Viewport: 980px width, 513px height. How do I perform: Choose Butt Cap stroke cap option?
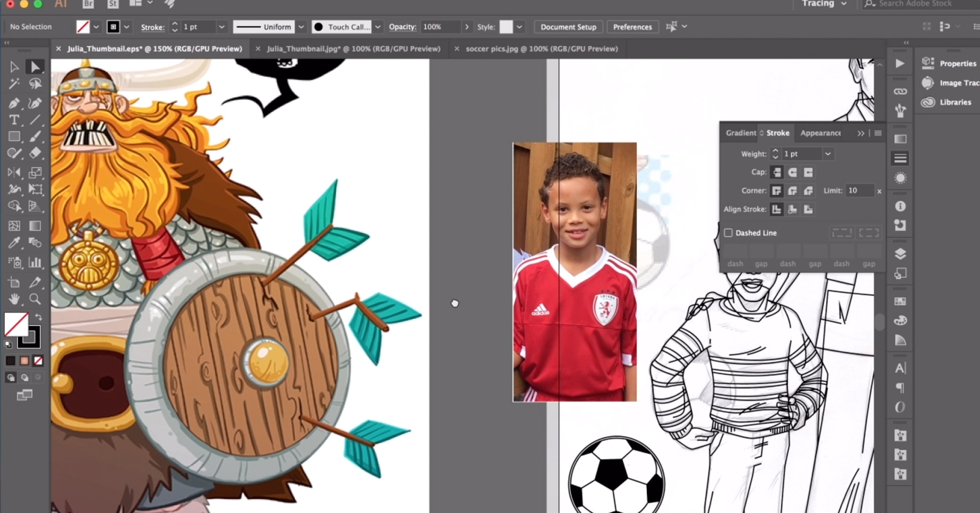pos(777,172)
